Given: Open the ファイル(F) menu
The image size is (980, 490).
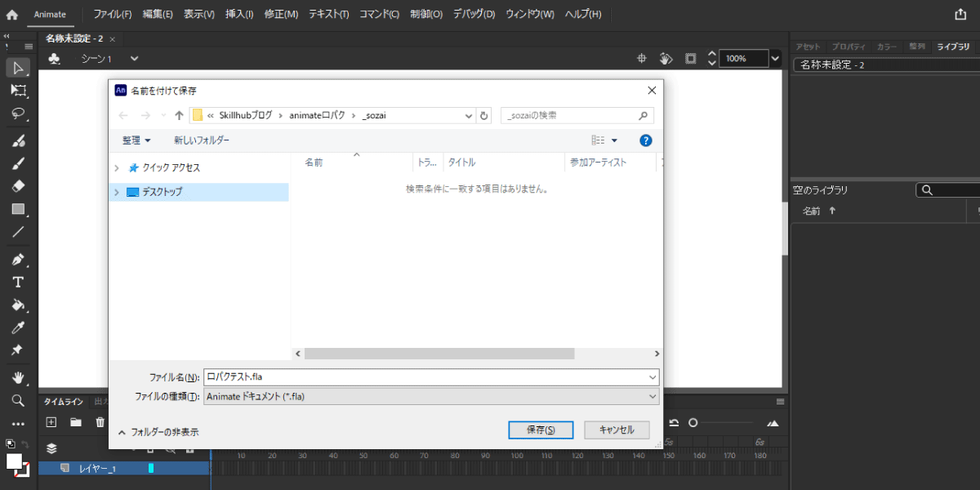Looking at the screenshot, I should [113, 14].
